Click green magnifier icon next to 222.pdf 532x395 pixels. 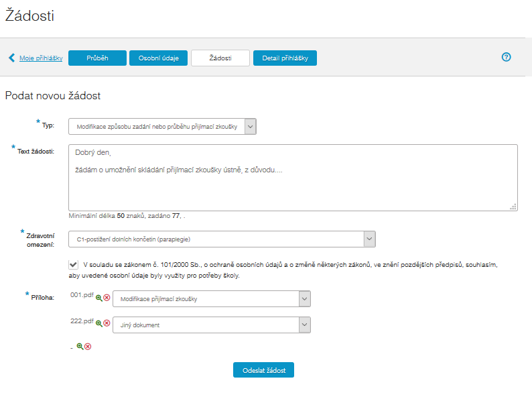point(99,323)
